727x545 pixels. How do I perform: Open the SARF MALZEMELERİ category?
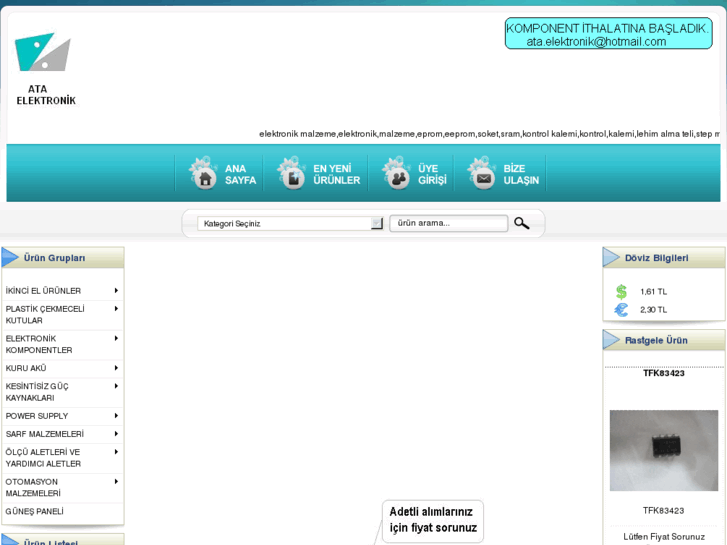[x=45, y=434]
